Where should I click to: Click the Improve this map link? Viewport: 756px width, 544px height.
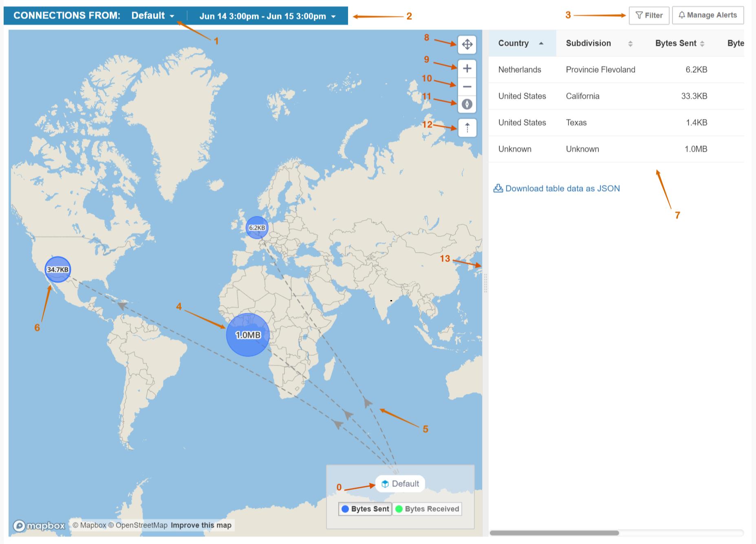201,525
